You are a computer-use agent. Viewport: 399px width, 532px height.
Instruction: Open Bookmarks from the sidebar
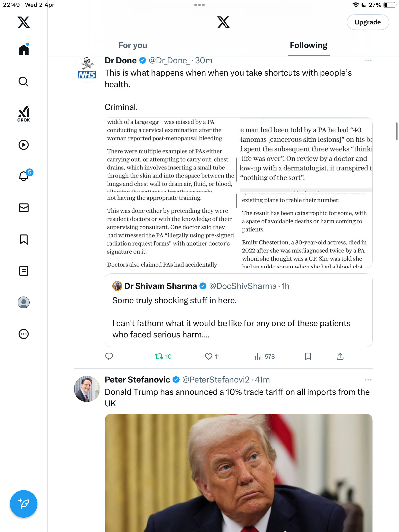point(24,239)
